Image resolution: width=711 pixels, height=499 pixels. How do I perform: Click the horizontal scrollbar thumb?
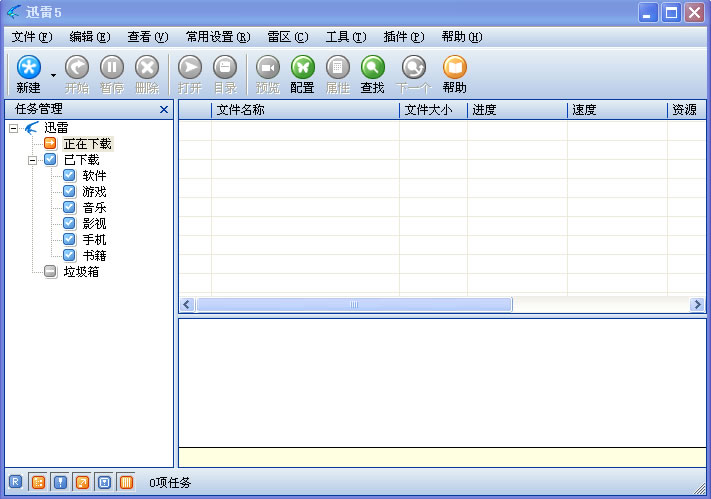coord(354,305)
